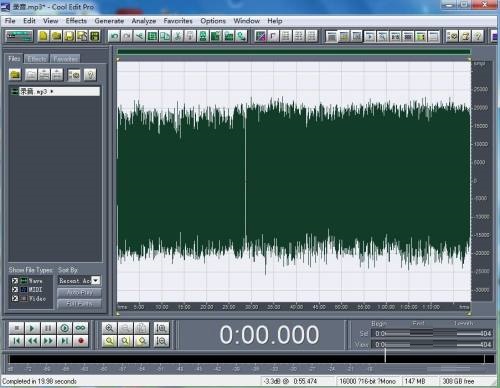Switch to the Files tab in the left panel

click(x=14, y=59)
